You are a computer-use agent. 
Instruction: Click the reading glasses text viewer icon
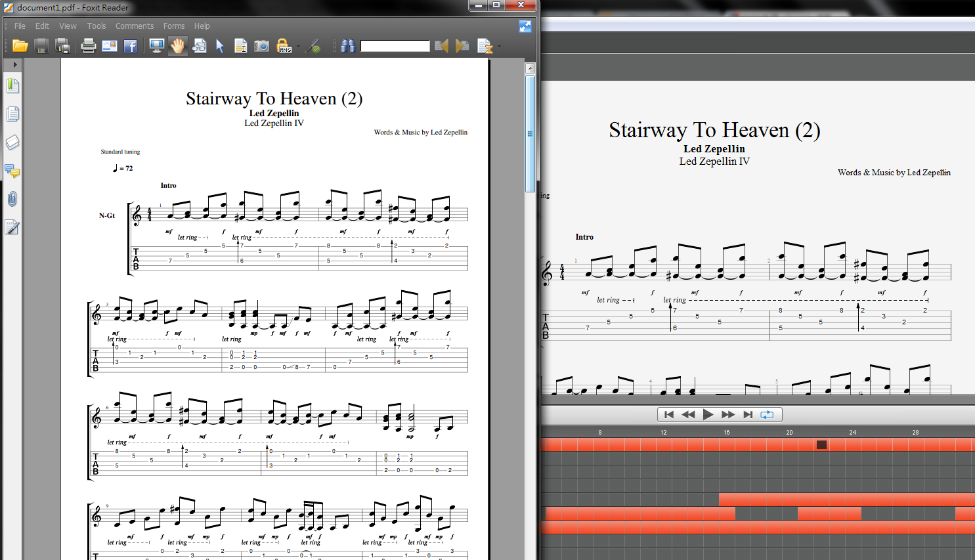point(200,46)
